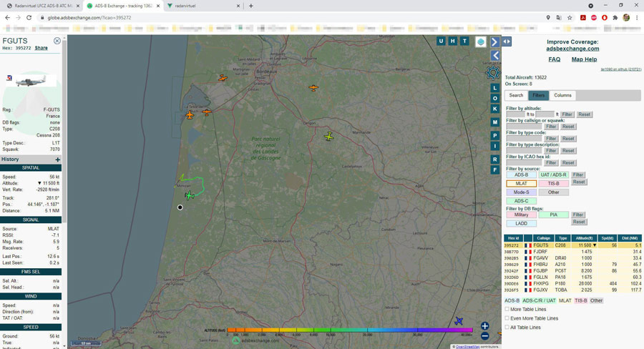This screenshot has height=349, width=644.
Task: Sort table by Altitude(ft) column header
Action: click(584, 238)
